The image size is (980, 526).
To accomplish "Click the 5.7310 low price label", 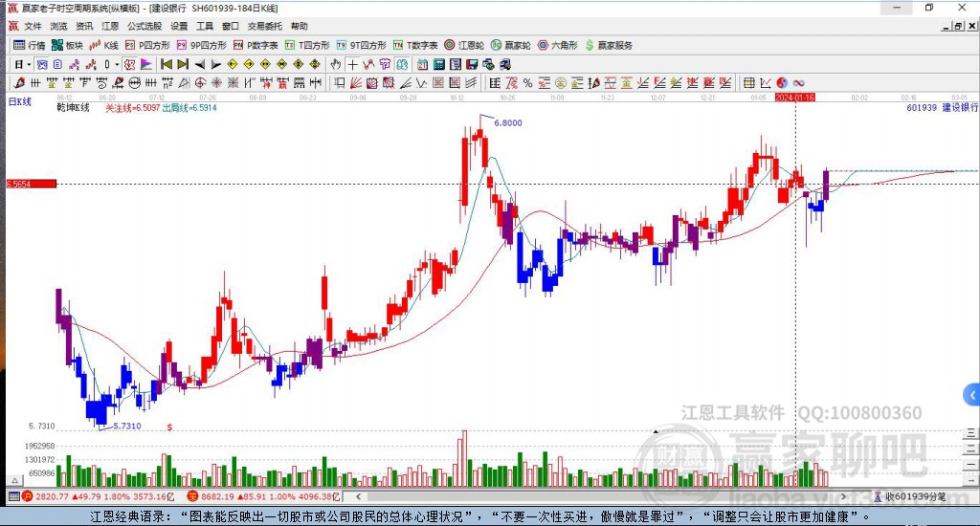I will coord(127,426).
